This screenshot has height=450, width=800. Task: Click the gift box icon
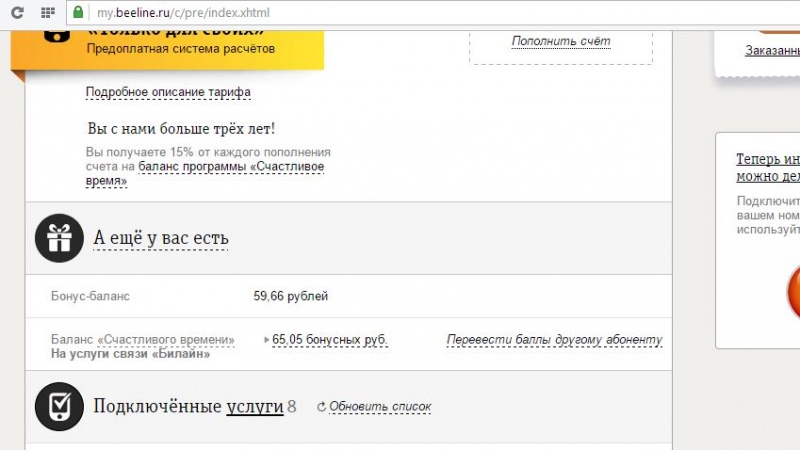tap(59, 238)
